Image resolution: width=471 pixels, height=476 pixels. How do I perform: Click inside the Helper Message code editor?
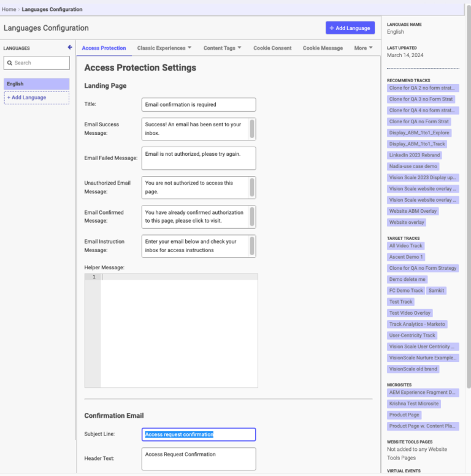click(179, 331)
